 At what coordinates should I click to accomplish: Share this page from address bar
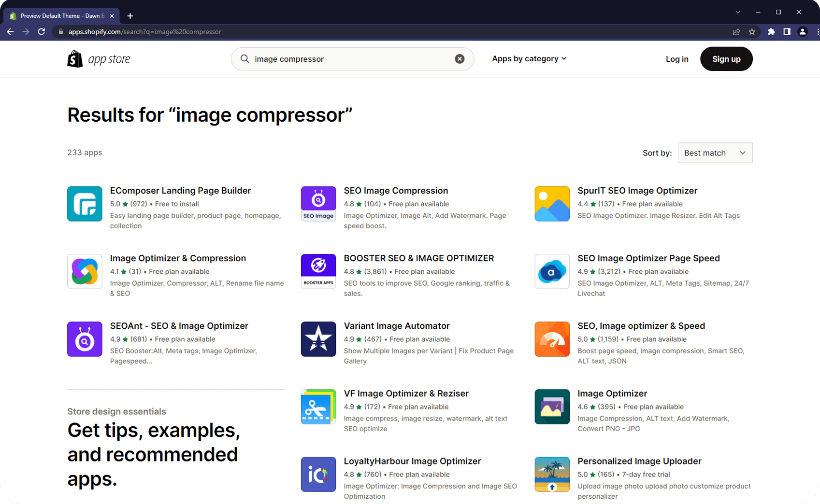pyautogui.click(x=736, y=32)
